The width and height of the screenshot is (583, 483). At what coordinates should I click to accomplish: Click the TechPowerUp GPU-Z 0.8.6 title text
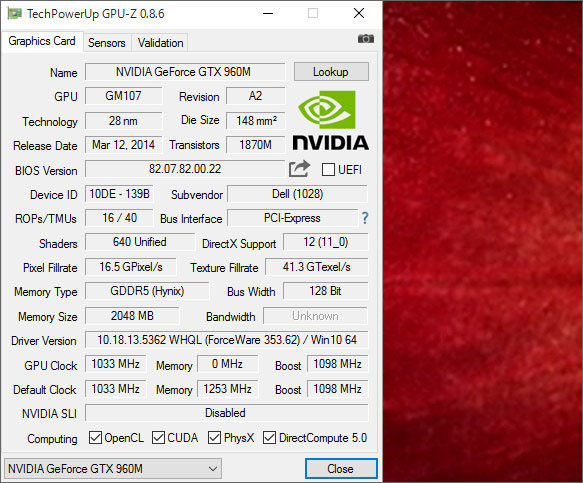96,14
